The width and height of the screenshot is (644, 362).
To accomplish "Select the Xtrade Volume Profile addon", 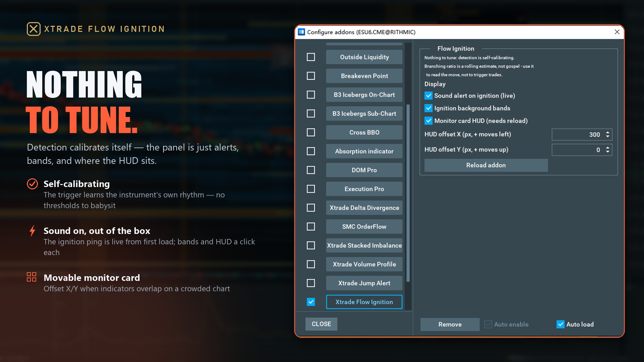I will tap(364, 264).
